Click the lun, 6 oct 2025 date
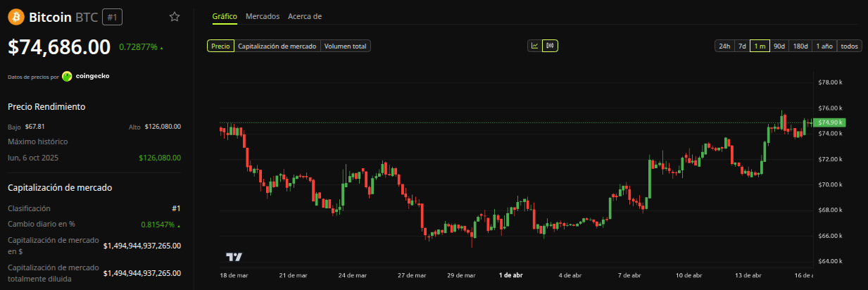This screenshot has width=868, height=290. coord(33,158)
